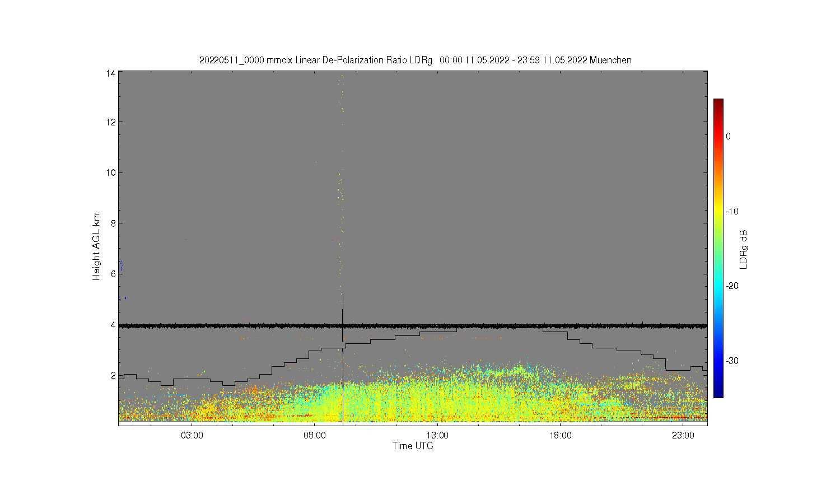Click the "-30" colorbar tick label
Screen dimensions: 840x504
tap(732, 361)
